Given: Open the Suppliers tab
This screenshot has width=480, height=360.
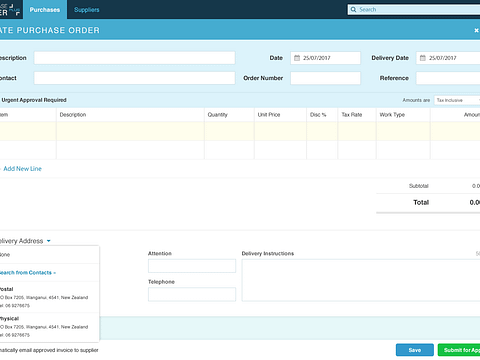Looking at the screenshot, I should 87,10.
